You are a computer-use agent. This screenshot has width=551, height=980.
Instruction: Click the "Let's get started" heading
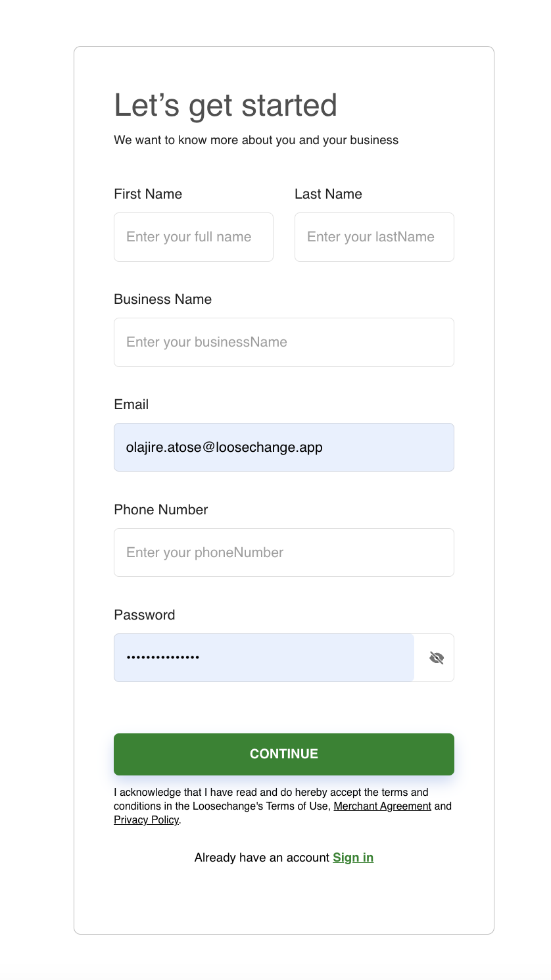point(226,106)
